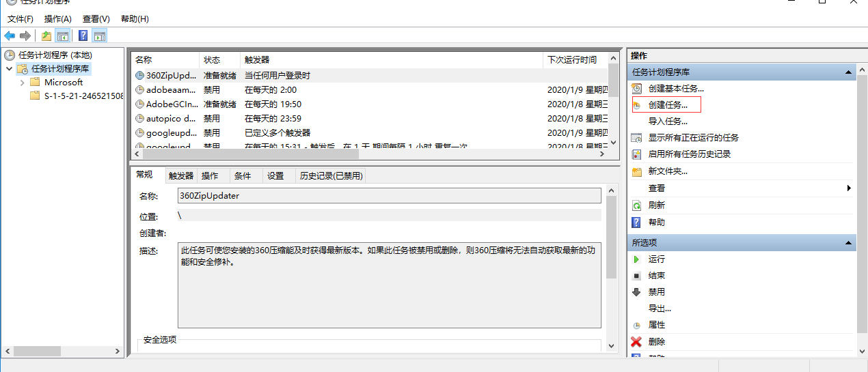Click the clock icon of adobeaam... task
Image resolution: width=868 pixels, height=372 pixels.
tap(139, 90)
